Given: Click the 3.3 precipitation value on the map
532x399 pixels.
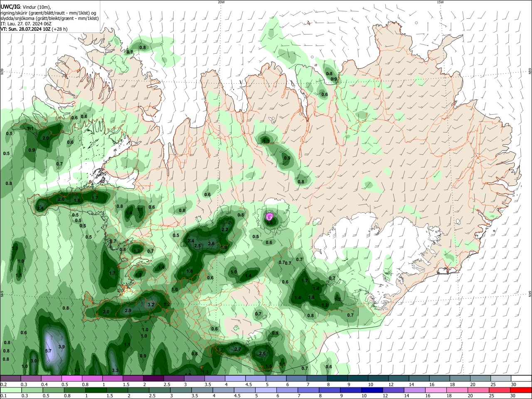Looking at the screenshot, I should point(115,370).
